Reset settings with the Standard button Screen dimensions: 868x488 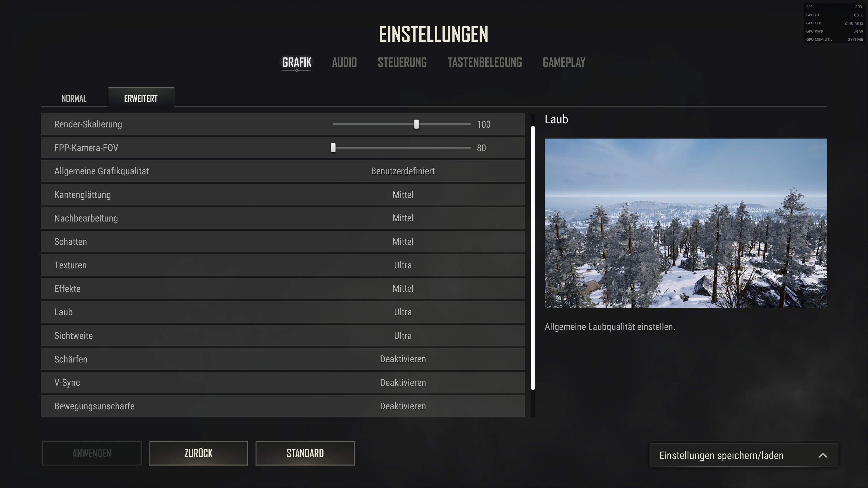click(305, 453)
